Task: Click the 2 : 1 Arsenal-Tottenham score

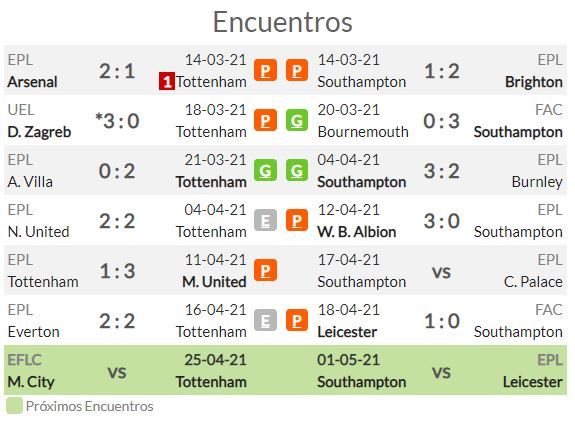Action: pyautogui.click(x=117, y=71)
